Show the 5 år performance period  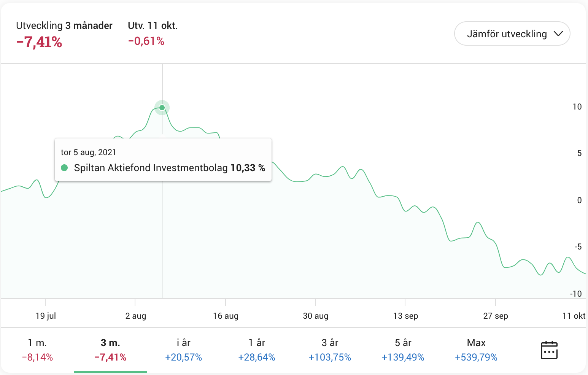pyautogui.click(x=403, y=350)
